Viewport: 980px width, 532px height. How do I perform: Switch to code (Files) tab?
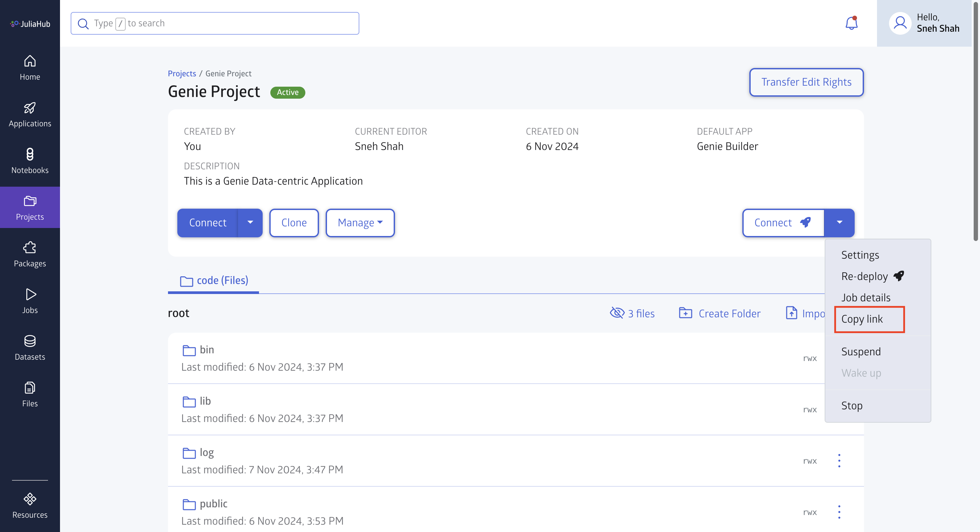[x=213, y=281]
